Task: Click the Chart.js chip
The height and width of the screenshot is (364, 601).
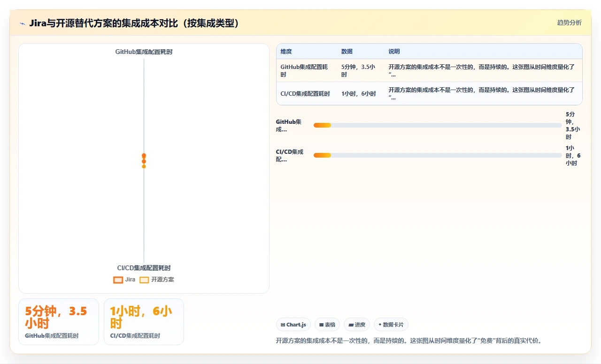Action: click(x=293, y=325)
